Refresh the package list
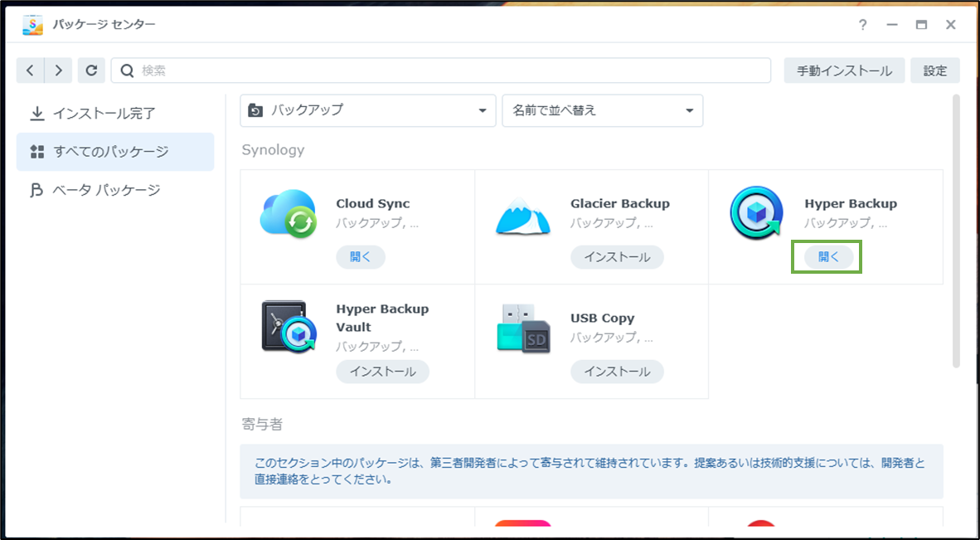The width and height of the screenshot is (980, 540). pyautogui.click(x=91, y=71)
